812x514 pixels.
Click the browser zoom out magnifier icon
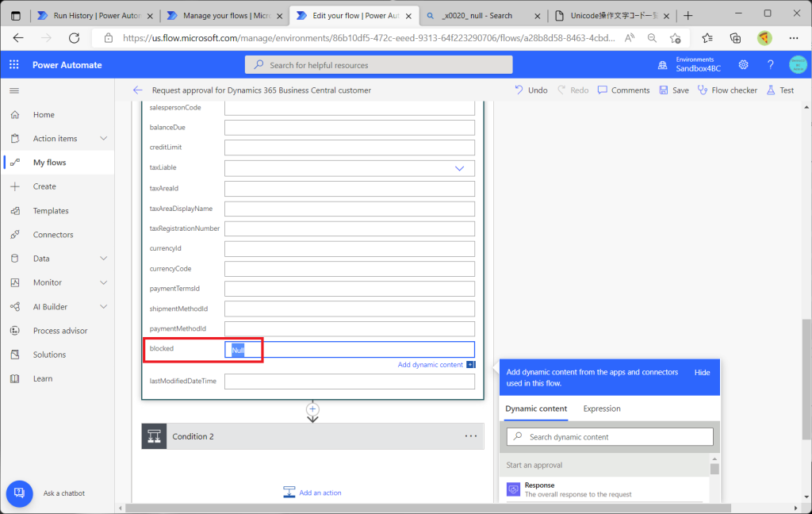coord(652,38)
